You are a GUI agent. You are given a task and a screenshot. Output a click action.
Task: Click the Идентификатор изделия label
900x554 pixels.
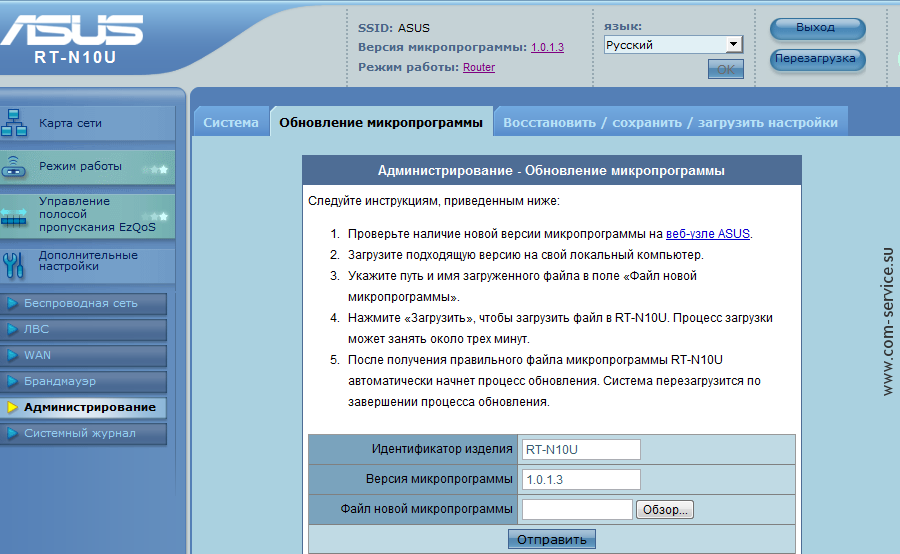(x=442, y=449)
